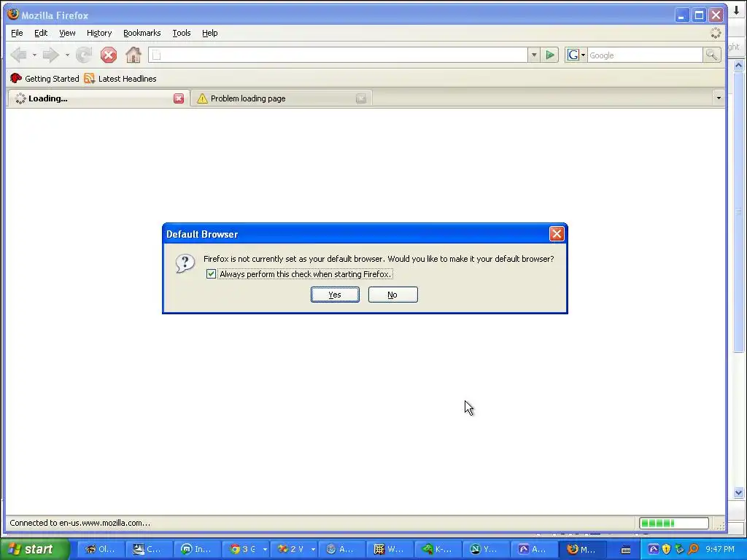Screen dimensions: 747x560
Task: Click the background scrollbar's up arrow
Action: (x=738, y=65)
